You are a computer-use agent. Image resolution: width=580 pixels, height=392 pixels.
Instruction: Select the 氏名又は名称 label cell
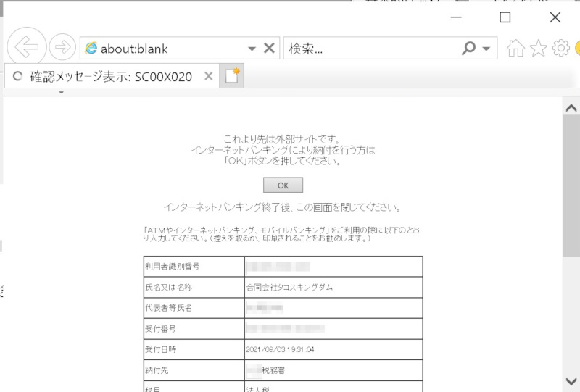coord(194,288)
